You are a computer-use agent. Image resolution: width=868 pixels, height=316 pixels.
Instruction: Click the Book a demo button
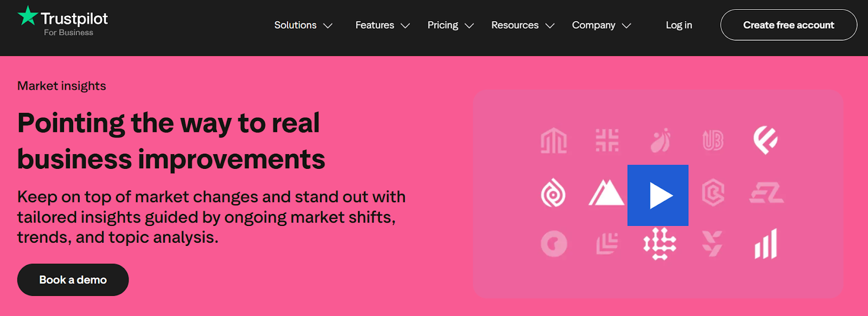(x=73, y=280)
